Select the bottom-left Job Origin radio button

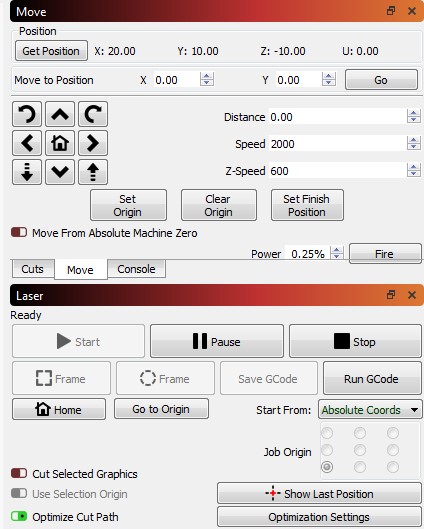(x=327, y=467)
